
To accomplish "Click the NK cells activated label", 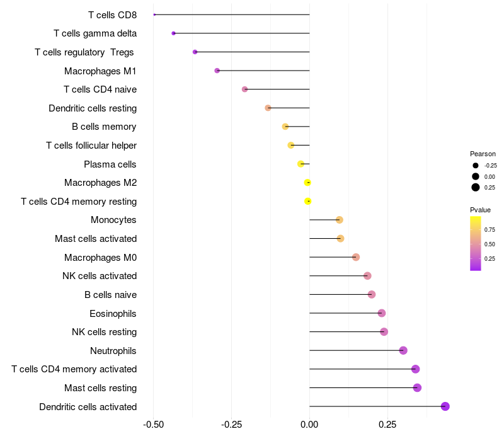I will (100, 276).
